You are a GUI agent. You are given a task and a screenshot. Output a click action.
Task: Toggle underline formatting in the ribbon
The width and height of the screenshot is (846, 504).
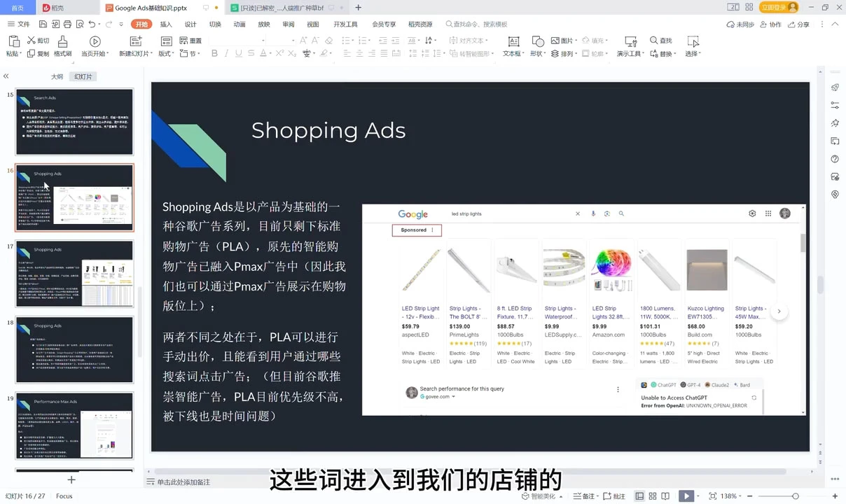pos(237,53)
